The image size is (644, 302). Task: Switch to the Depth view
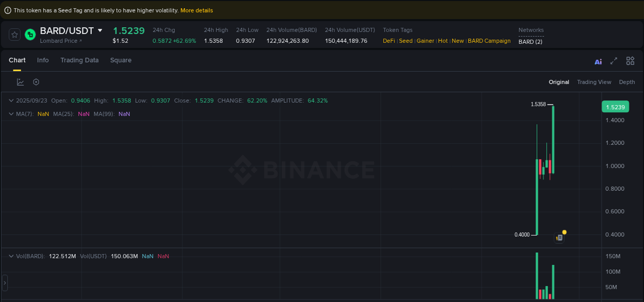(x=627, y=81)
